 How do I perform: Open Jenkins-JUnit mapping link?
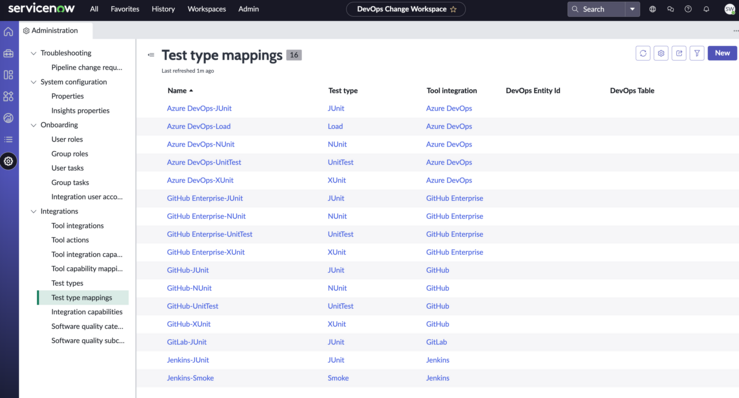tap(188, 360)
